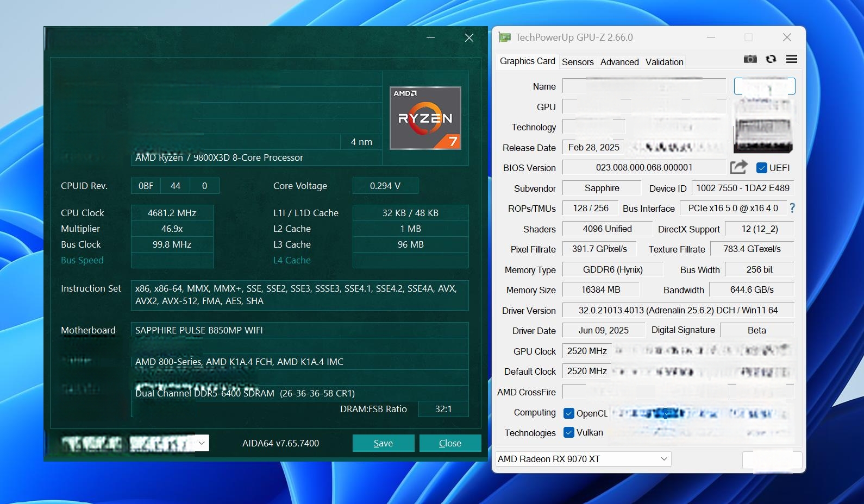Image resolution: width=864 pixels, height=504 pixels.
Task: Open the GPU-Z hamburger menu
Action: (792, 59)
